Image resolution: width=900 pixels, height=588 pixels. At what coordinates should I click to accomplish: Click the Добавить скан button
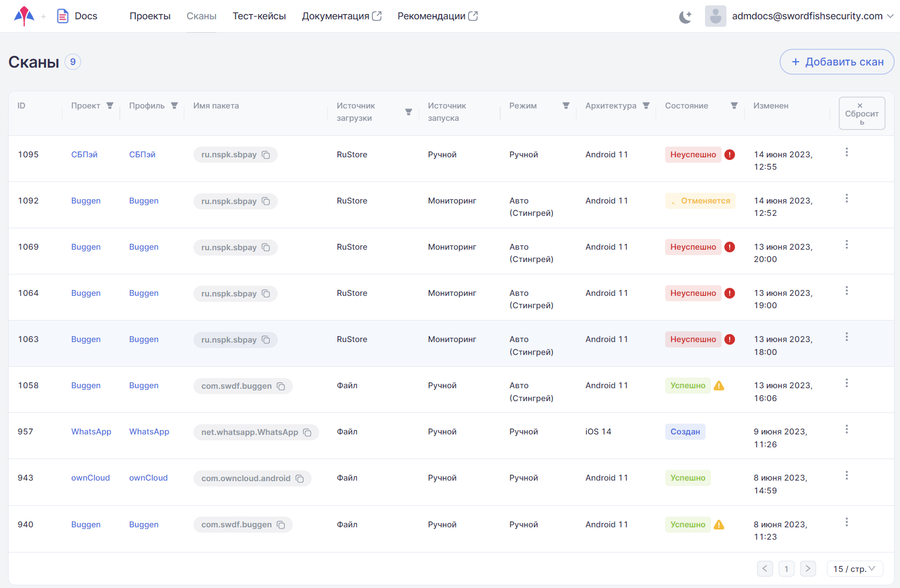837,62
